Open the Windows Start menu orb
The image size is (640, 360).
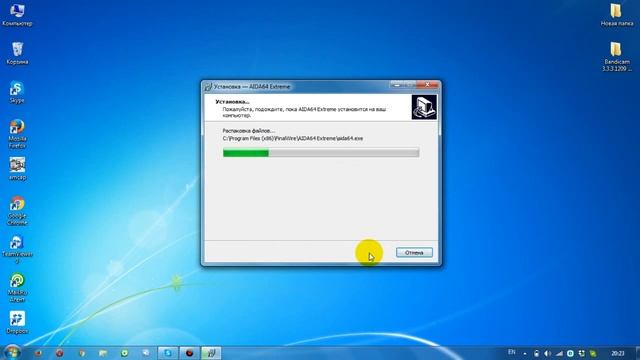12,352
